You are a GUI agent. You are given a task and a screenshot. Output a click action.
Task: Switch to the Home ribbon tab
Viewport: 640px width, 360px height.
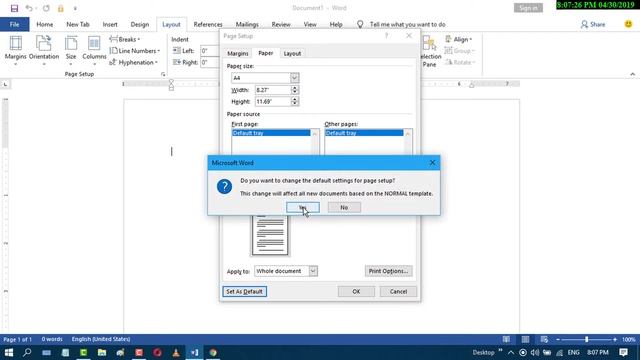[44, 24]
